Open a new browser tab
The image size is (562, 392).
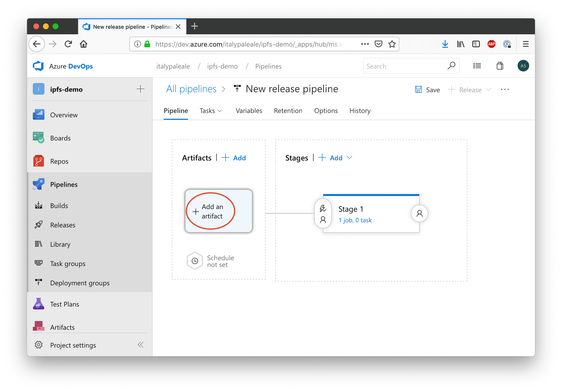[195, 26]
